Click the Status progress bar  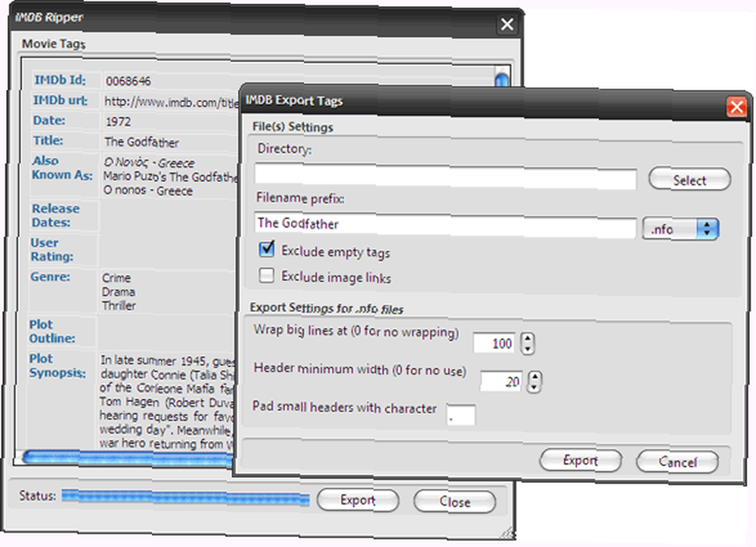(x=186, y=497)
